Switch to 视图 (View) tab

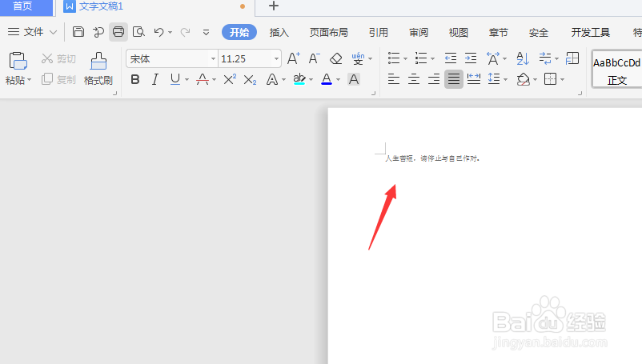[458, 32]
